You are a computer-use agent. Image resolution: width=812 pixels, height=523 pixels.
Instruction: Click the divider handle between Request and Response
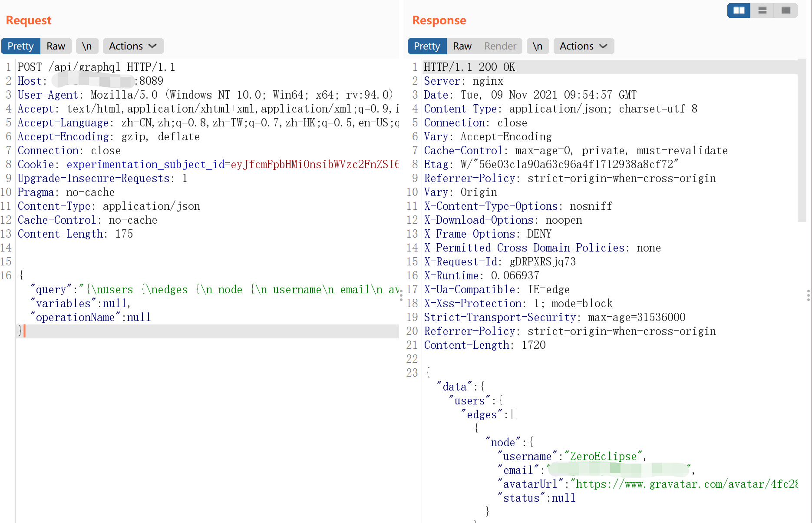click(401, 295)
